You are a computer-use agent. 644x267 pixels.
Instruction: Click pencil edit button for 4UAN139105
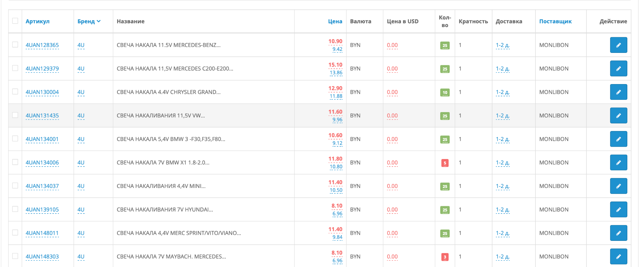tap(619, 210)
